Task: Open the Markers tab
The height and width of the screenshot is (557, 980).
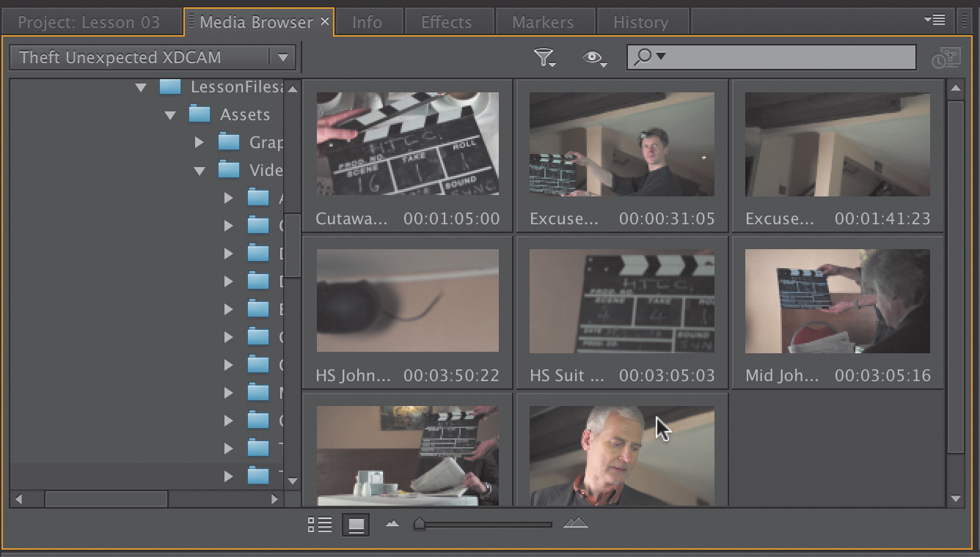Action: point(543,22)
